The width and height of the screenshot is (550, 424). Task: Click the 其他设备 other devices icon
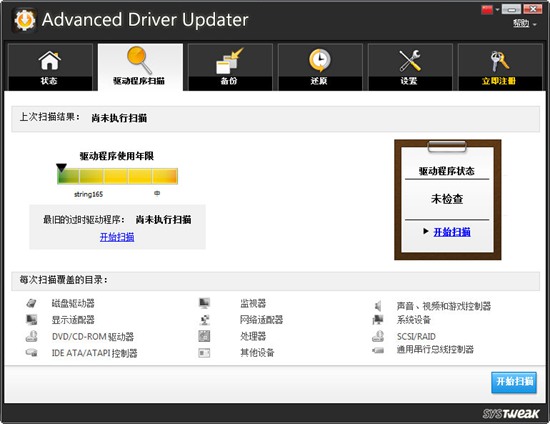(204, 352)
